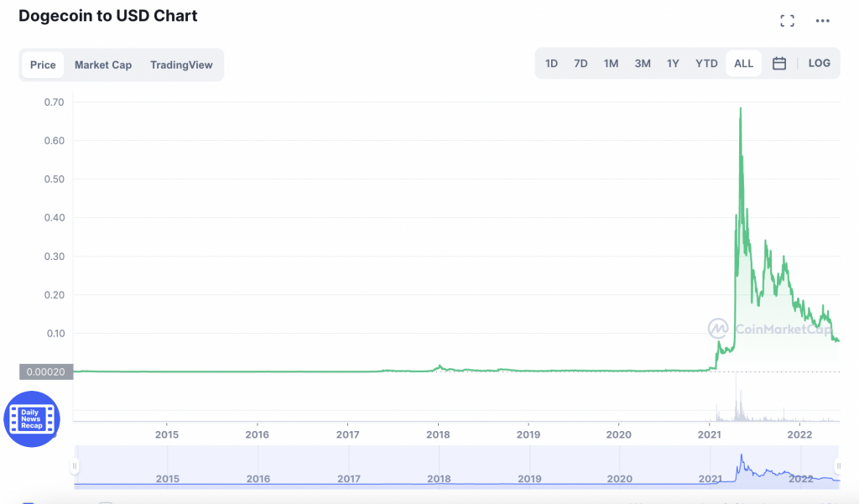Click the left handle of range navigator
859x504 pixels.
pyautogui.click(x=75, y=466)
